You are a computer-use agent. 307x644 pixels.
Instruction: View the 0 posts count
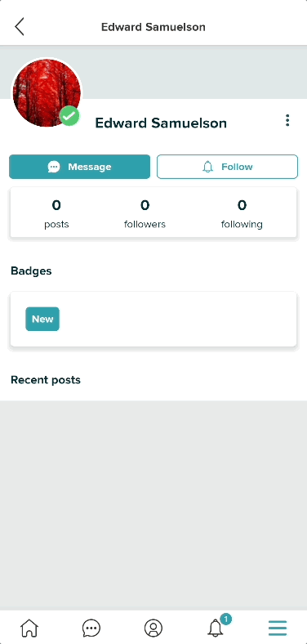pos(56,212)
